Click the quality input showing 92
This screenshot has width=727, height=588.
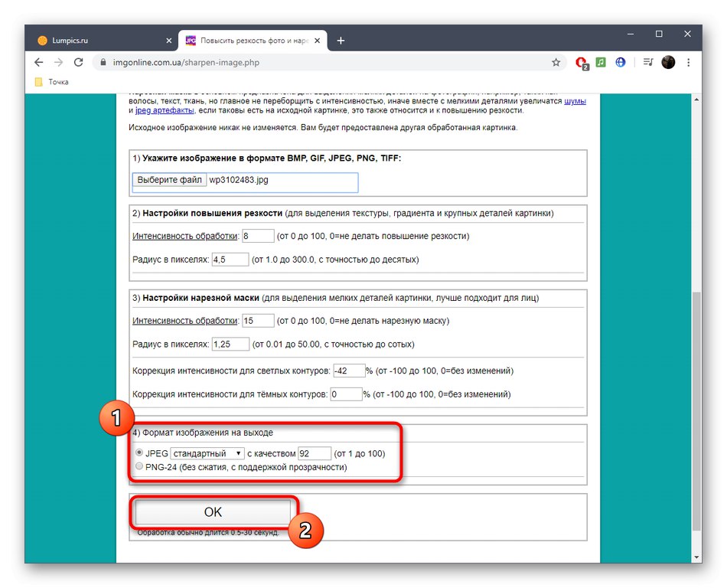[x=316, y=453]
